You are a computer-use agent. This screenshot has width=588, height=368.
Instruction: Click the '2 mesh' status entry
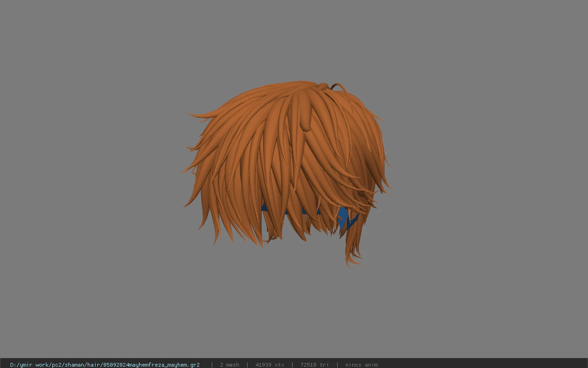(x=229, y=365)
